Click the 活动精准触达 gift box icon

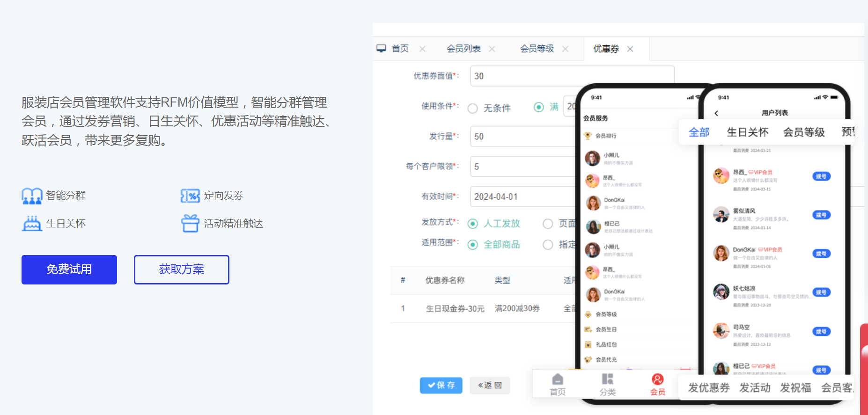(190, 224)
